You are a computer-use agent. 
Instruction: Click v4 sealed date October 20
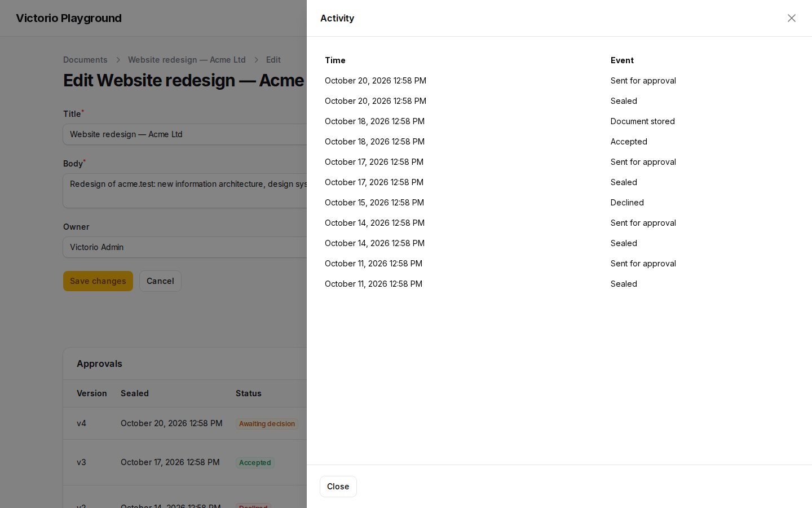pyautogui.click(x=171, y=423)
